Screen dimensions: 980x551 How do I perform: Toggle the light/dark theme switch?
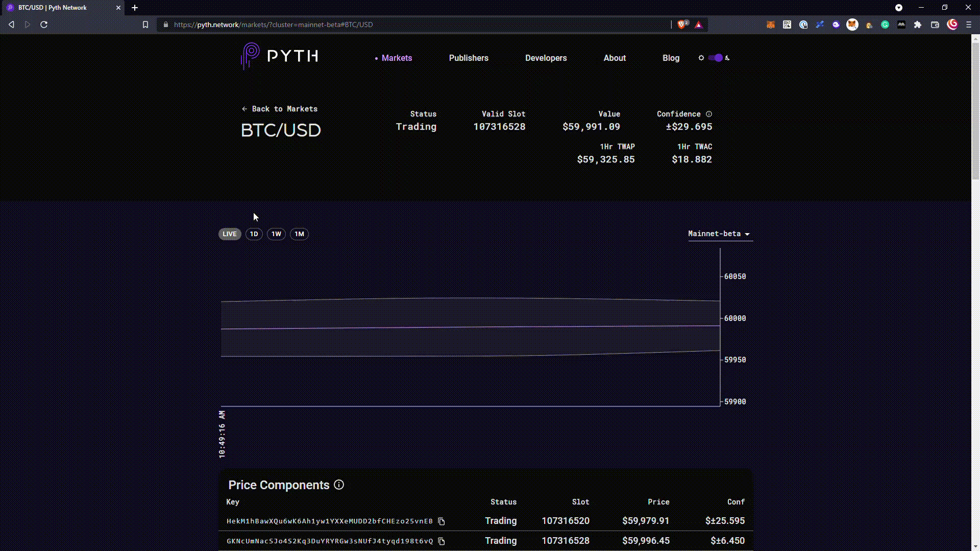[716, 58]
